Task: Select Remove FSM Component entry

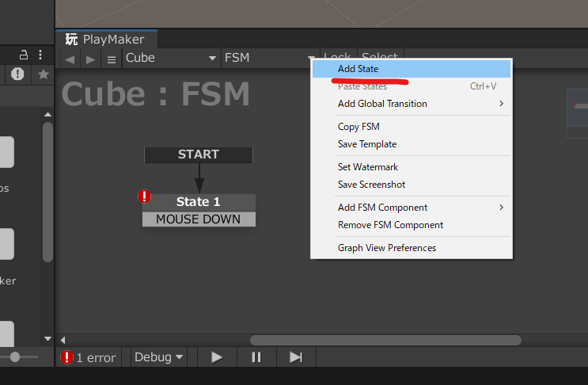Action: tap(412, 225)
